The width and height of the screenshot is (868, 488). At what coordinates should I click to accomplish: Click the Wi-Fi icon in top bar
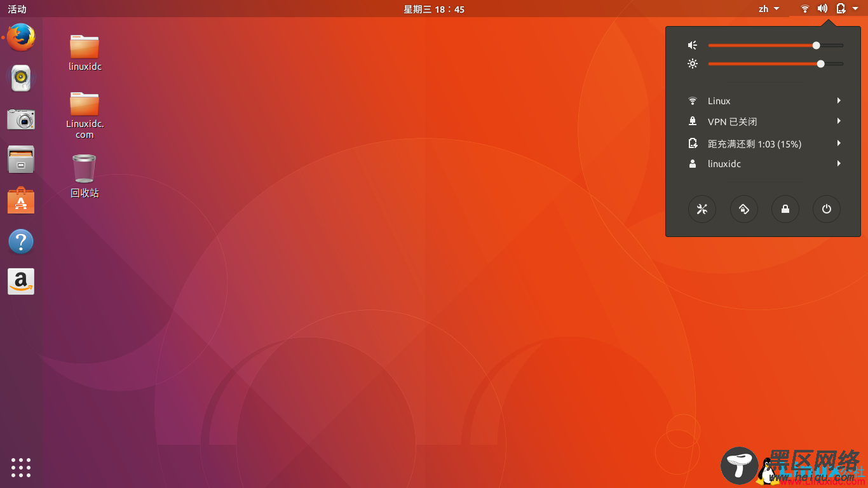[805, 9]
